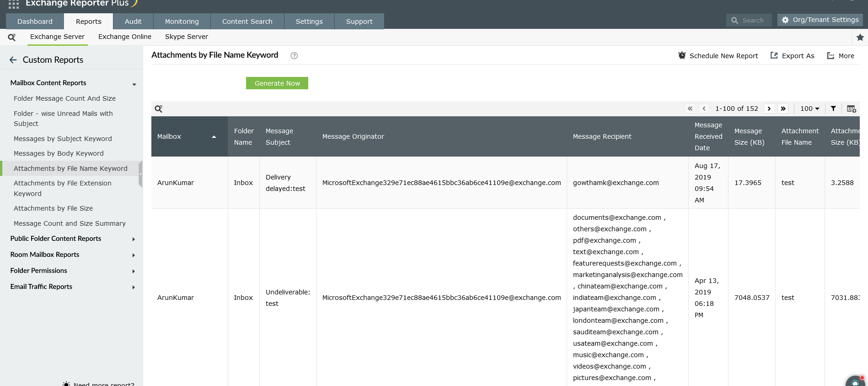Go to the Content Search tab
Viewport: 868px width, 386px height.
247,22
